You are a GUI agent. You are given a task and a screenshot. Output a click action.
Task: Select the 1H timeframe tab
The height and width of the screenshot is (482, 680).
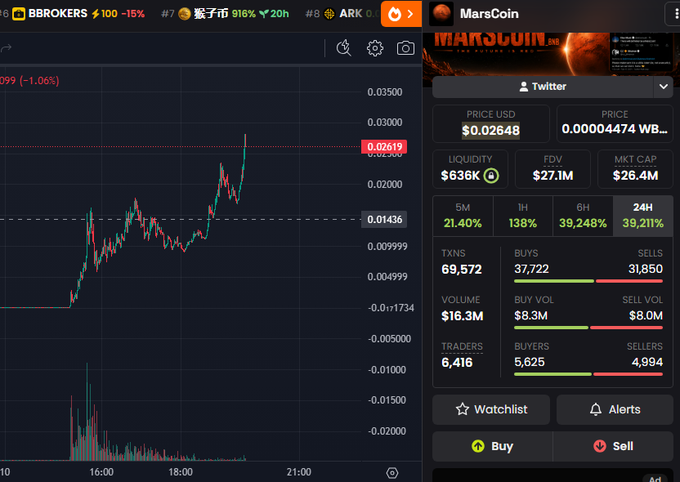coord(523,216)
